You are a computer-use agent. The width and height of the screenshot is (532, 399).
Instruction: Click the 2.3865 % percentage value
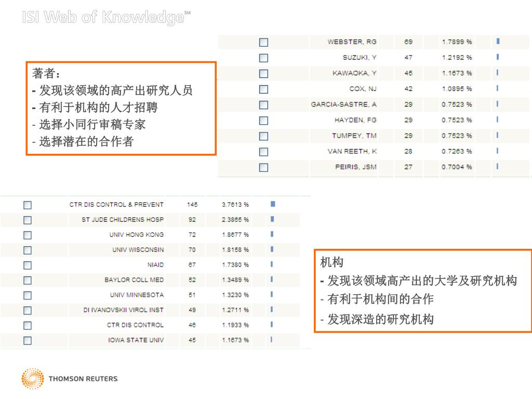pos(235,220)
